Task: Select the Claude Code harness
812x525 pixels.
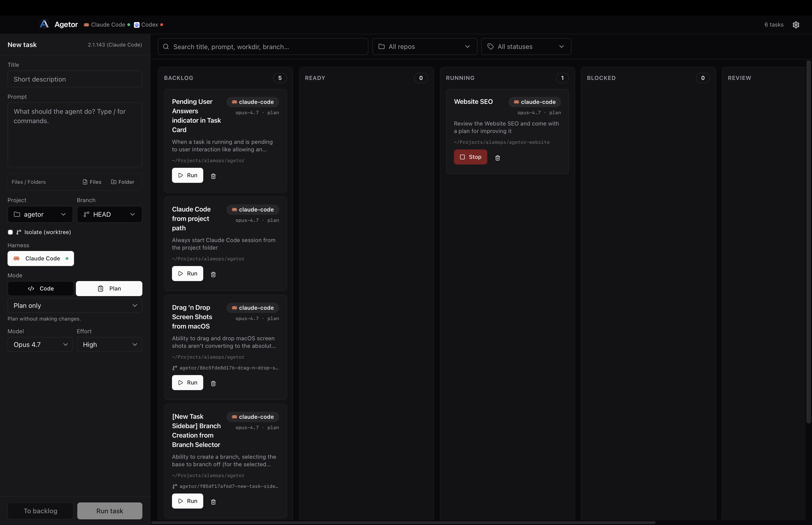Action: [41, 259]
